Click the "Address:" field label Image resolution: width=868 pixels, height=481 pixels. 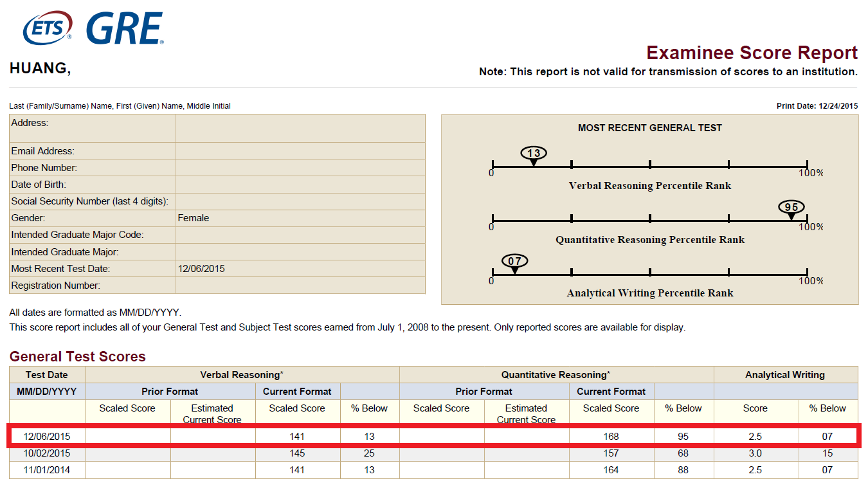pyautogui.click(x=30, y=123)
